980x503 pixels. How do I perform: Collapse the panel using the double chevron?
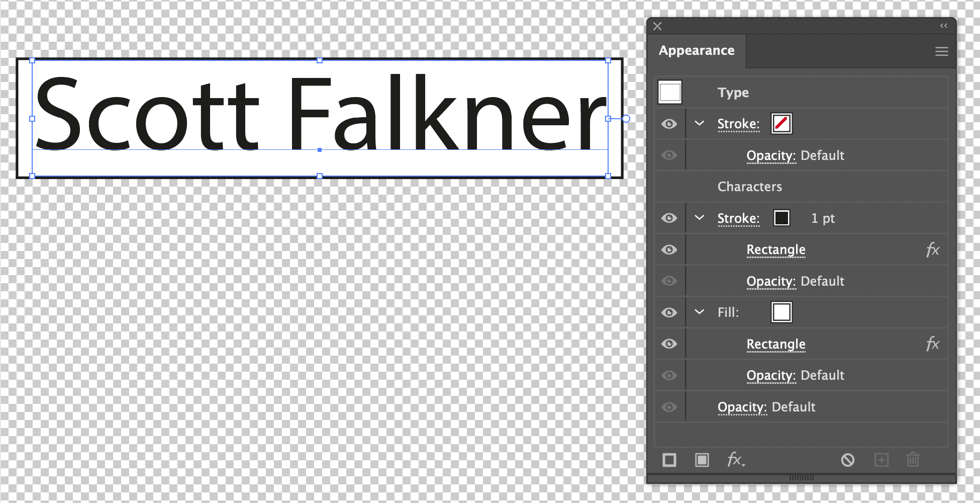(x=943, y=26)
